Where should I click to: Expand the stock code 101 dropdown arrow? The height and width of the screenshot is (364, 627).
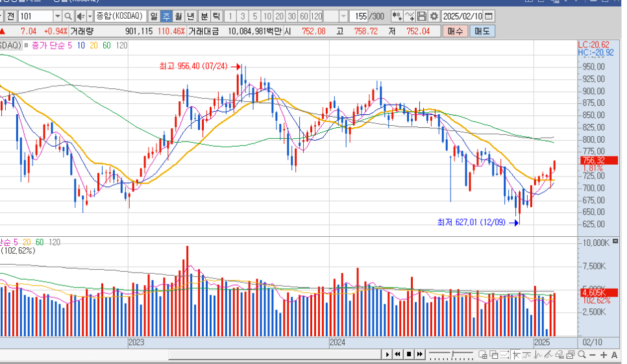click(x=58, y=16)
